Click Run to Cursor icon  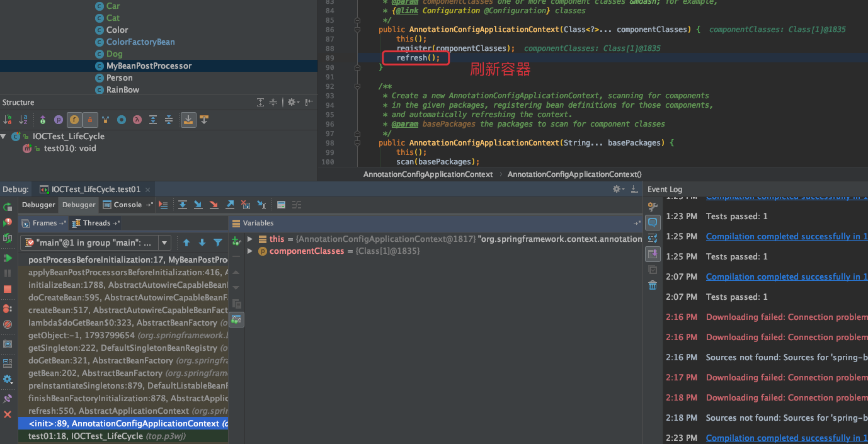coord(261,205)
